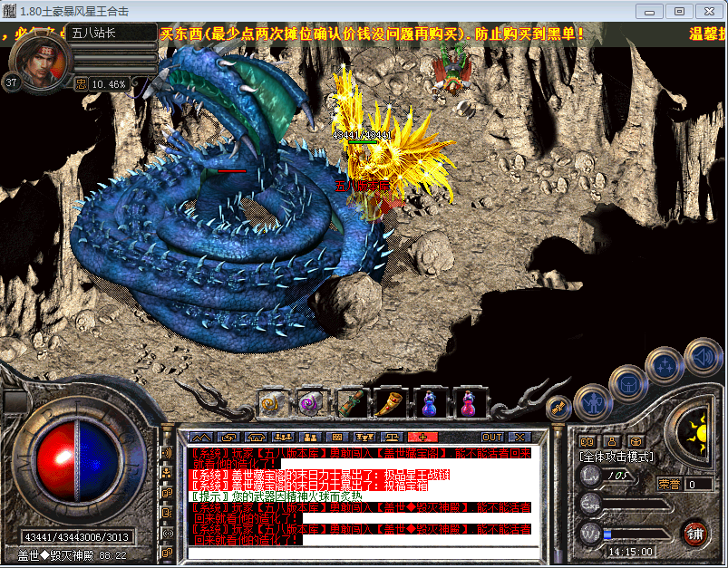
Task: Click the 祝福宝箱 drop message line
Action: [309, 486]
